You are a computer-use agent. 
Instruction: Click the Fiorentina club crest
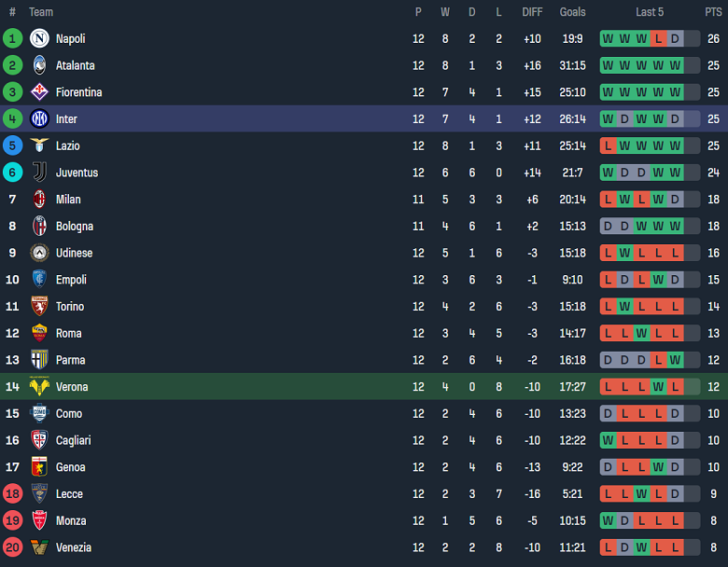pyautogui.click(x=39, y=92)
